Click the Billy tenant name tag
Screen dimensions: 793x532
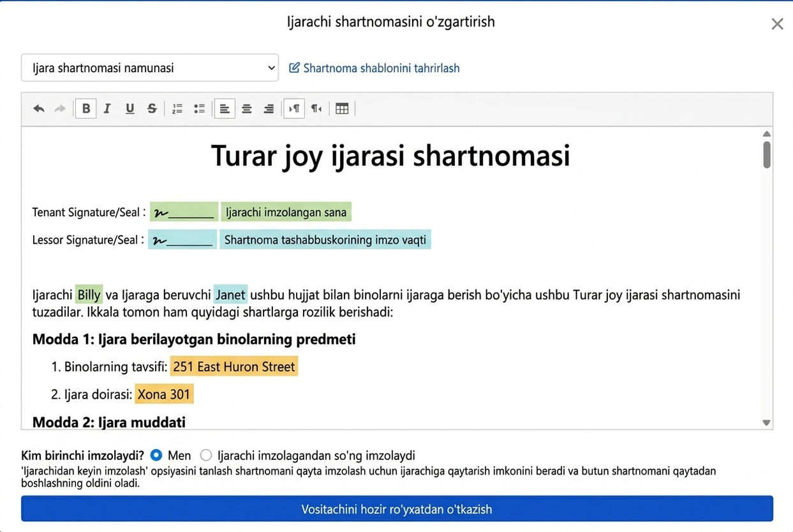(x=89, y=295)
